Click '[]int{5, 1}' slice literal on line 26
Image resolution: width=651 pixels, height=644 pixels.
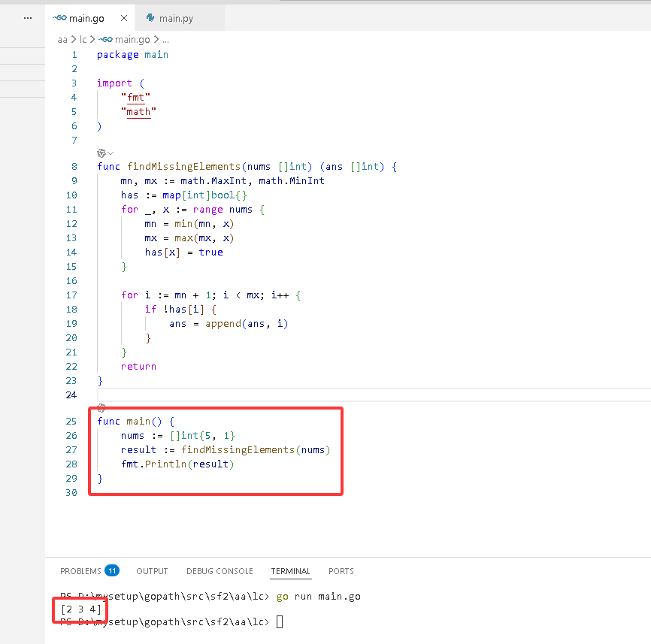pos(202,436)
